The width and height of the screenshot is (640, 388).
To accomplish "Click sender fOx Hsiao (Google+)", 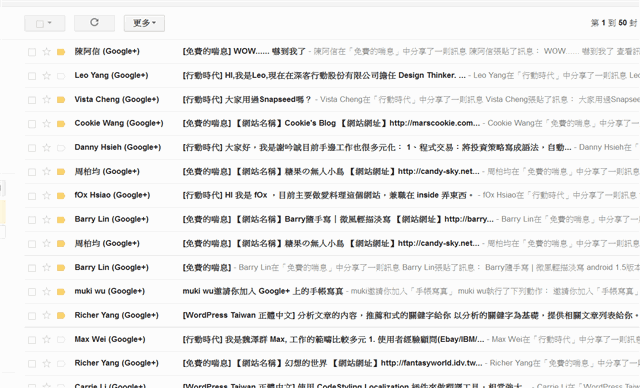I will pyautogui.click(x=112, y=195).
